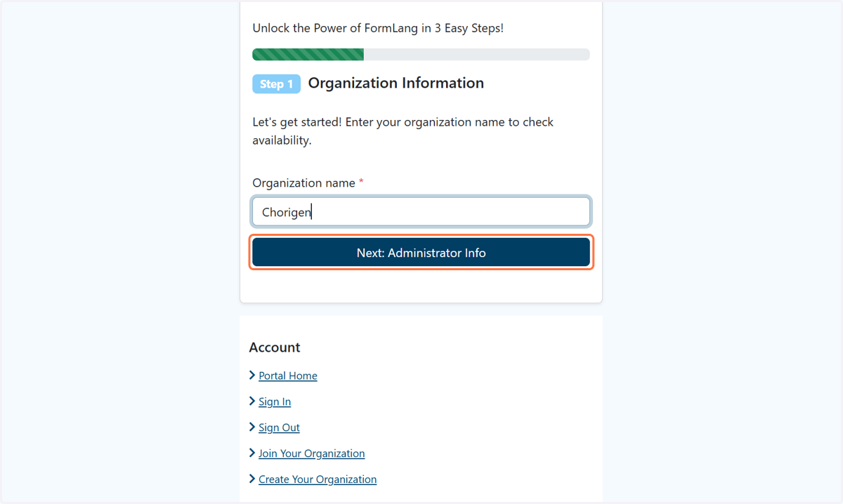Follow the Create Your Organization link

[x=318, y=479]
